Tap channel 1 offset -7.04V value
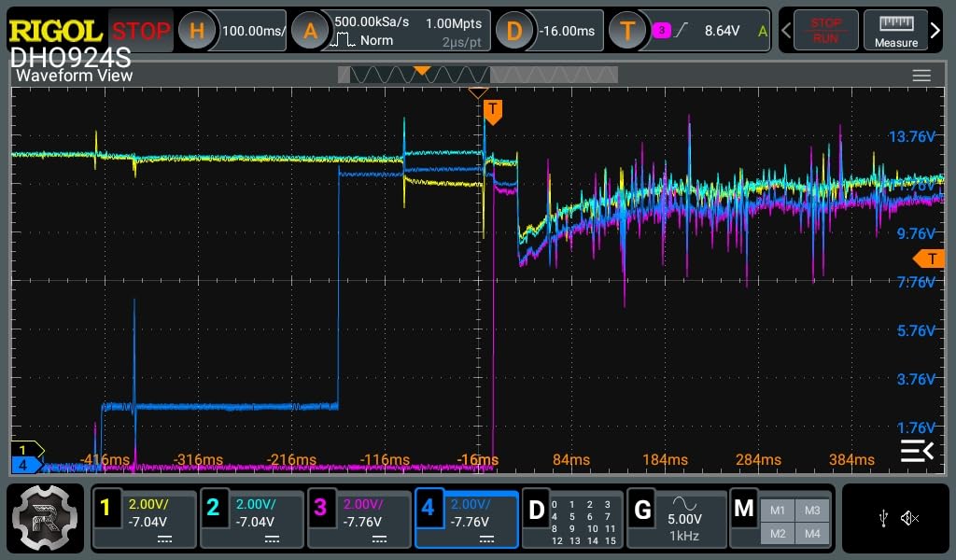This screenshot has width=956, height=560. pyautogui.click(x=148, y=523)
